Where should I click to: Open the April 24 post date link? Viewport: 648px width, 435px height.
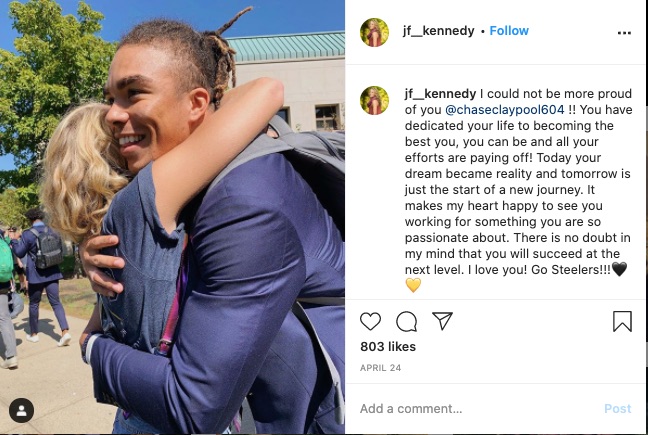click(380, 368)
